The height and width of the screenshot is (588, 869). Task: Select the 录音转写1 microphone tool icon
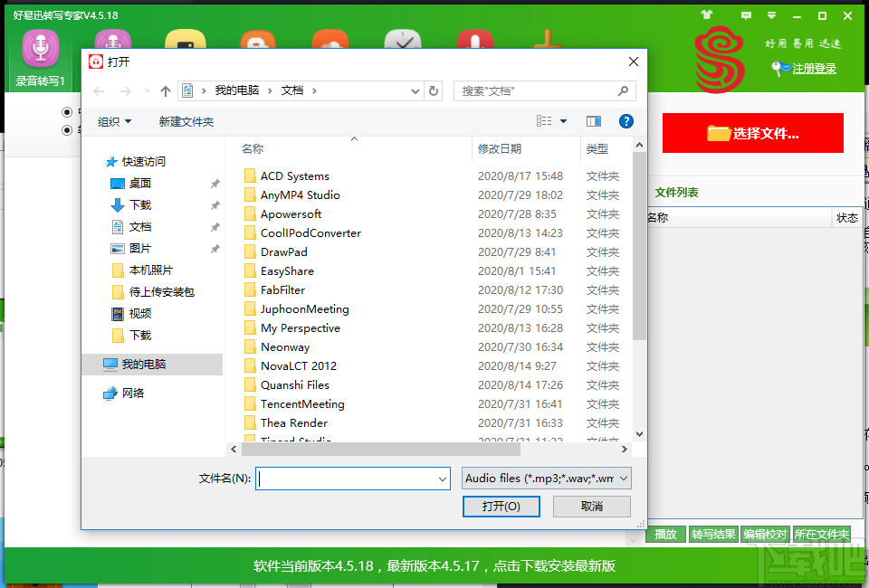coord(40,50)
